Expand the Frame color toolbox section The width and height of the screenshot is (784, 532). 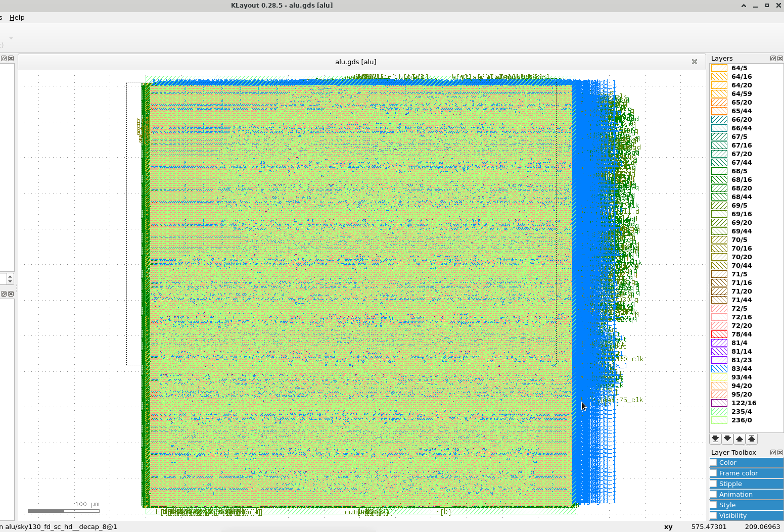point(747,473)
